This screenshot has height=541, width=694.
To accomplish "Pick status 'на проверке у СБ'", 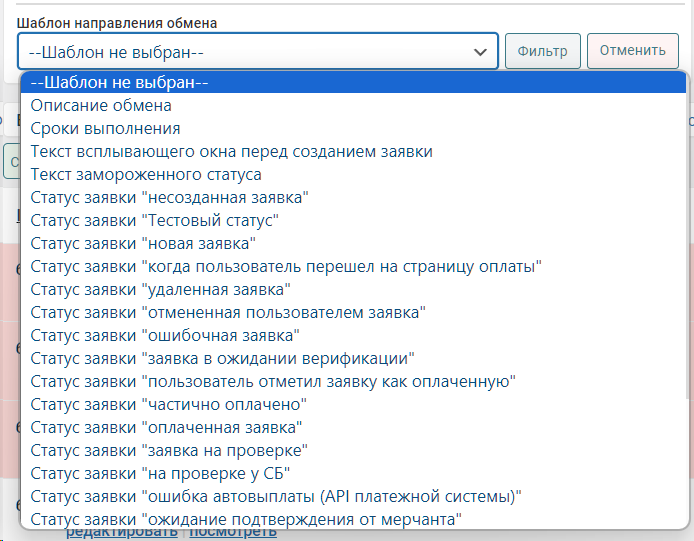I will [x=160, y=473].
